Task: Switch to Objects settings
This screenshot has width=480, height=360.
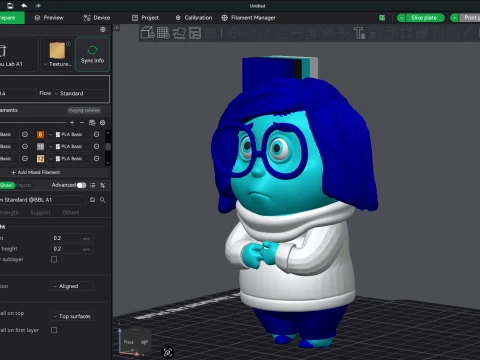Action: pos(24,185)
